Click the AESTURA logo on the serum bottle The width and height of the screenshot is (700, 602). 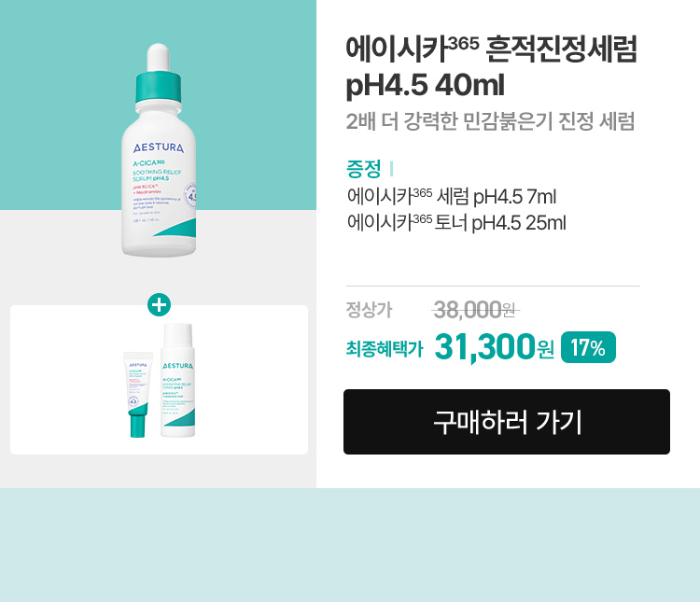(159, 147)
